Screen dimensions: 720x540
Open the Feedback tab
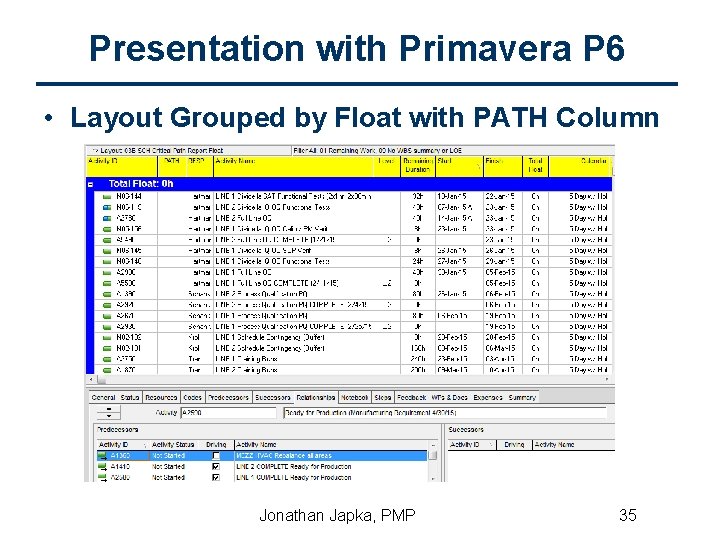tap(411, 398)
